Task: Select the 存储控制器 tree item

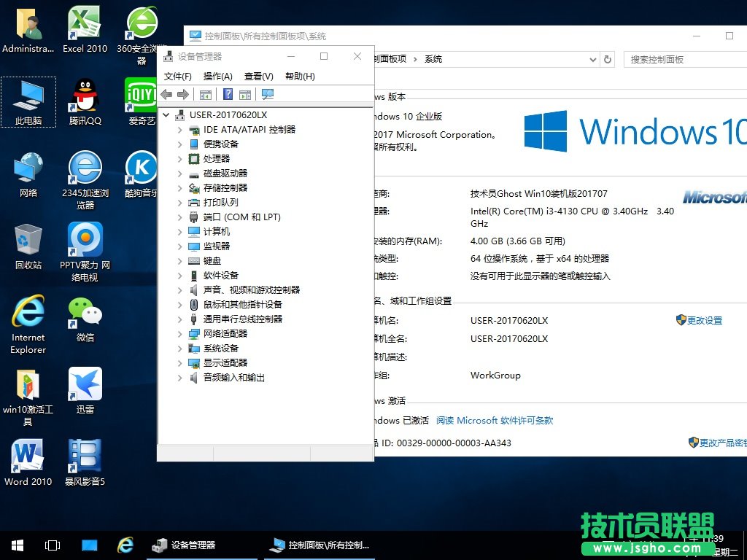Action: coord(225,187)
